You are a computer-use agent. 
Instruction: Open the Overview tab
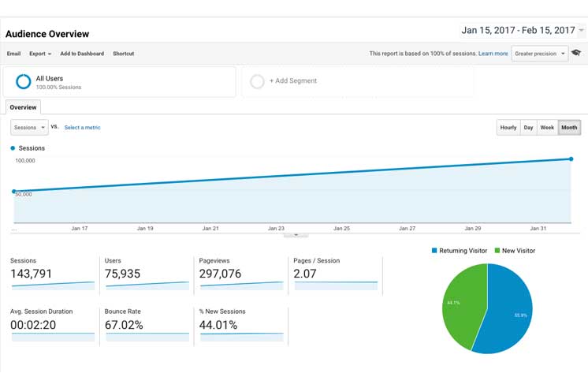tap(23, 107)
